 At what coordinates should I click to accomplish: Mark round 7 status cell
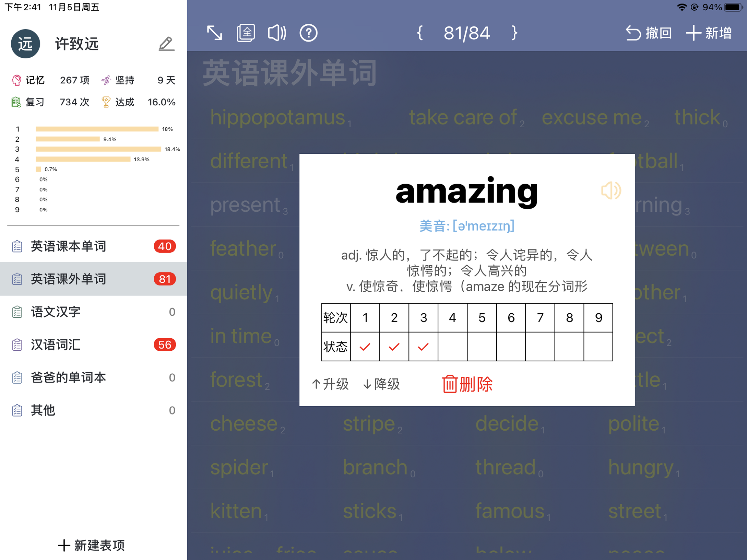pos(540,346)
